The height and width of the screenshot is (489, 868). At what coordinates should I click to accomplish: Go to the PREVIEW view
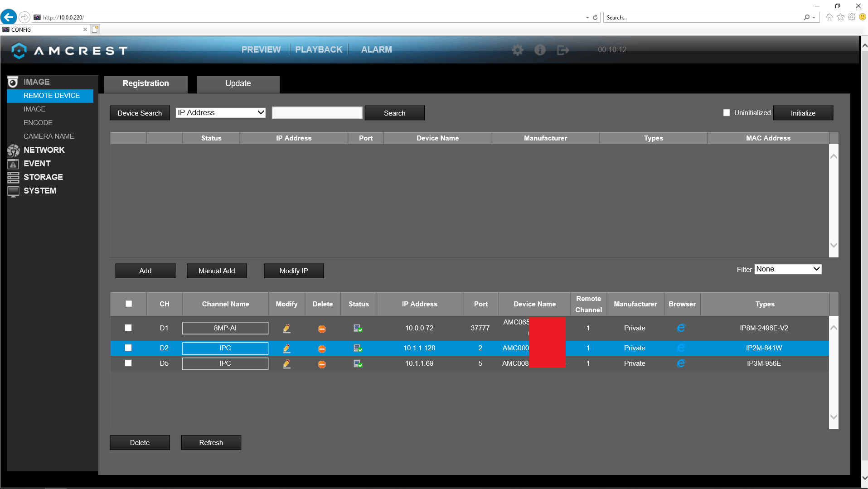point(261,50)
